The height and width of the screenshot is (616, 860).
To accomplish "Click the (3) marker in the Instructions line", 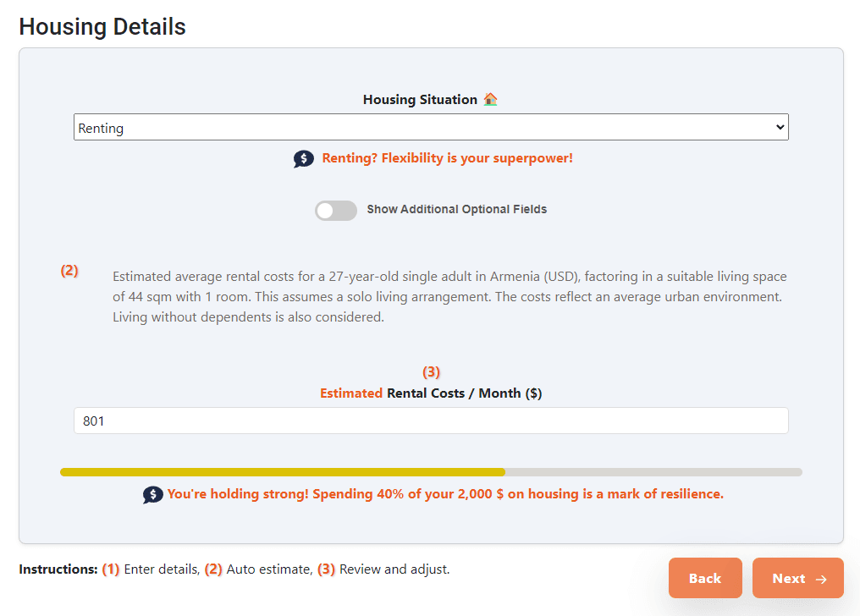I will pos(327,569).
